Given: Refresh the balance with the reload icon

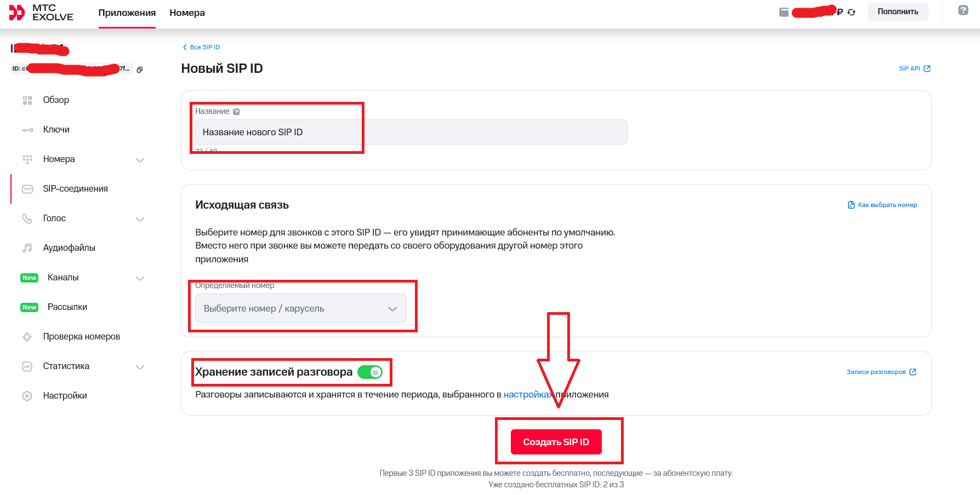Looking at the screenshot, I should point(851,12).
